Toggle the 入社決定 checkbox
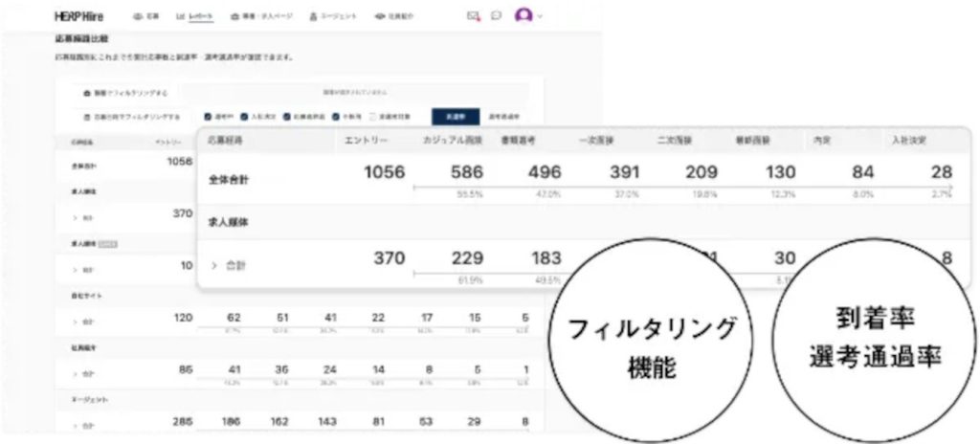Screen dimensions: 980x444 click(x=244, y=117)
